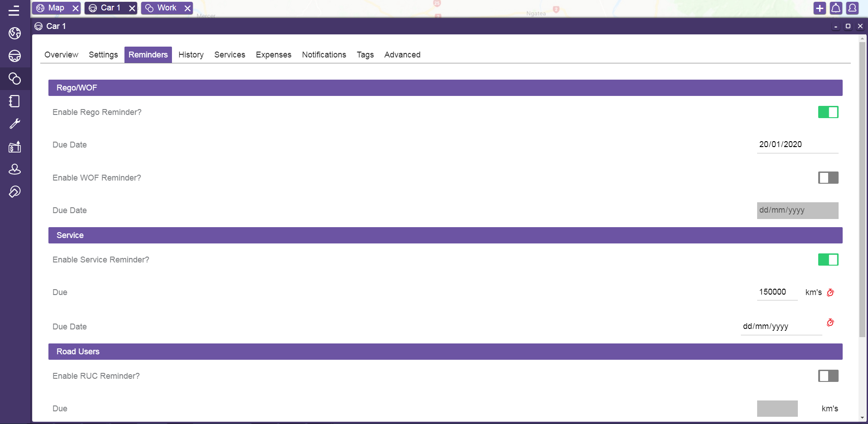Open the wrench services sidebar icon
The width and height of the screenshot is (868, 424).
coord(14,124)
